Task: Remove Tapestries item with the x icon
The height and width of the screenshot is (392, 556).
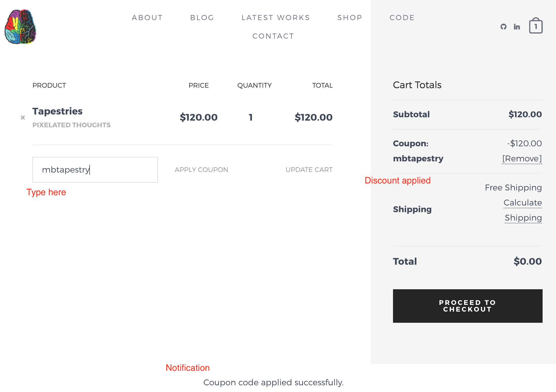Action: click(x=23, y=118)
